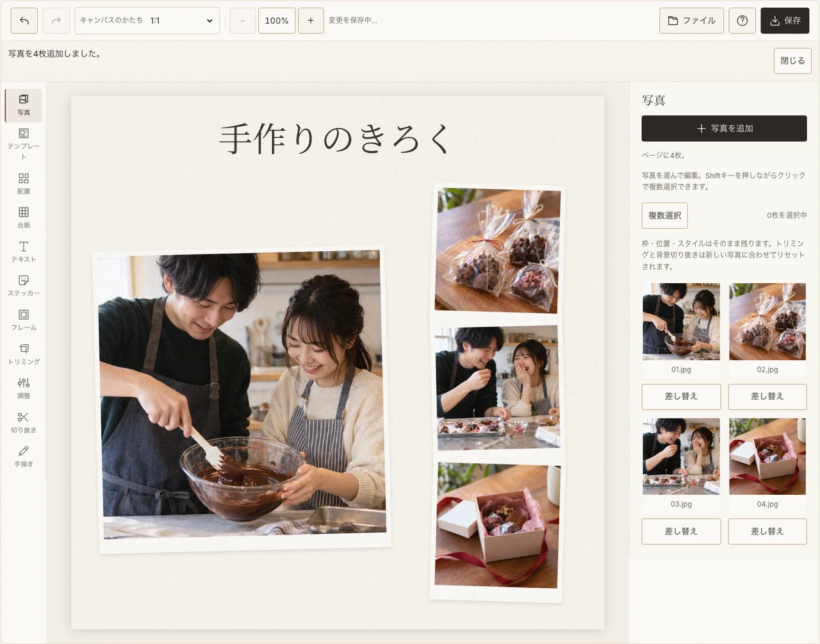Select the トリミング crop tool
Screen dimensions: 820x644
24,354
